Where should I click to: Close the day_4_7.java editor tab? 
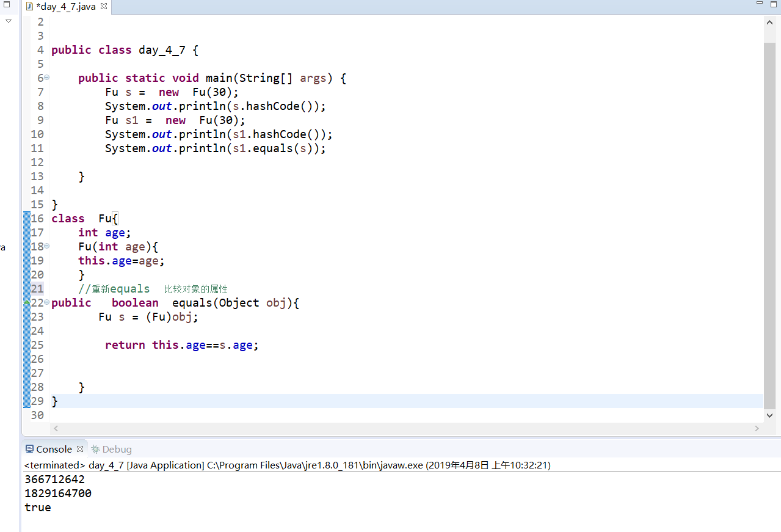(x=103, y=7)
